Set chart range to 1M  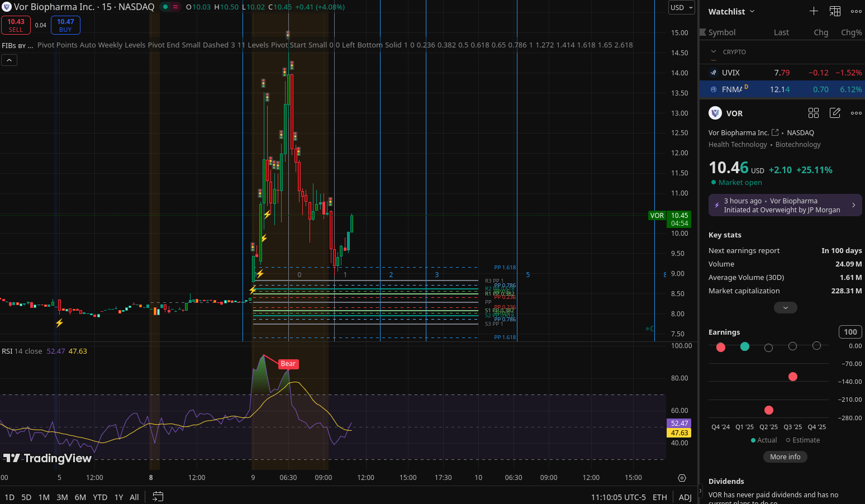(x=44, y=497)
